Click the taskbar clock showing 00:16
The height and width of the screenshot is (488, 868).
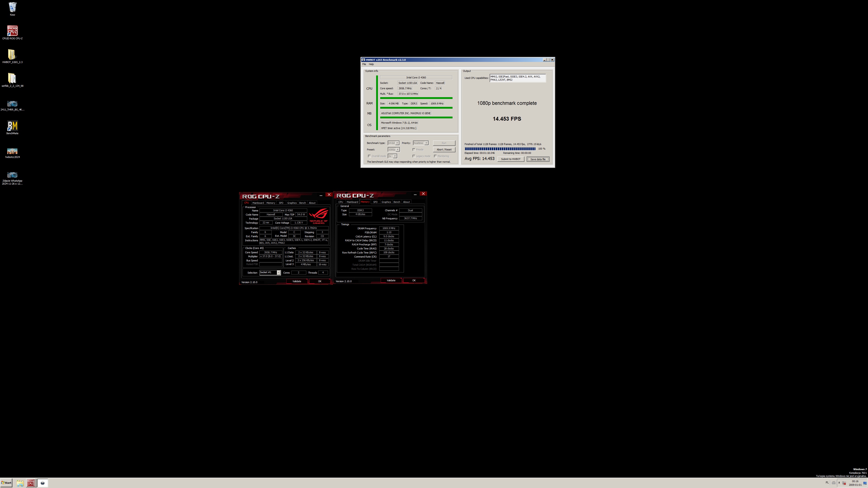point(855,483)
